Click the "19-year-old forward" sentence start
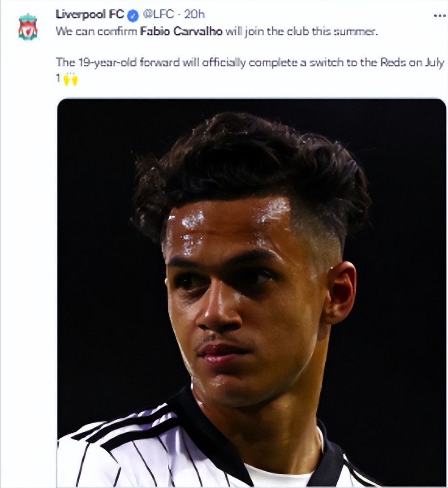This screenshot has width=448, height=488. pos(111,62)
